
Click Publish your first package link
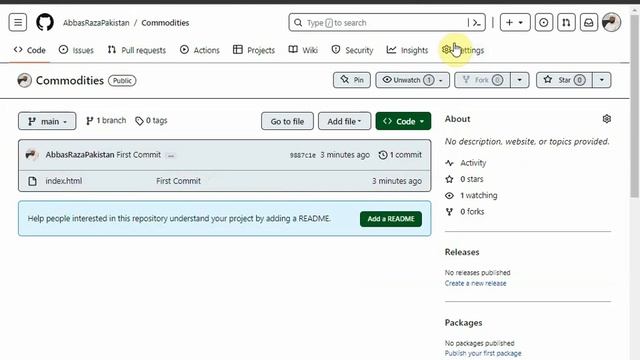click(x=483, y=353)
